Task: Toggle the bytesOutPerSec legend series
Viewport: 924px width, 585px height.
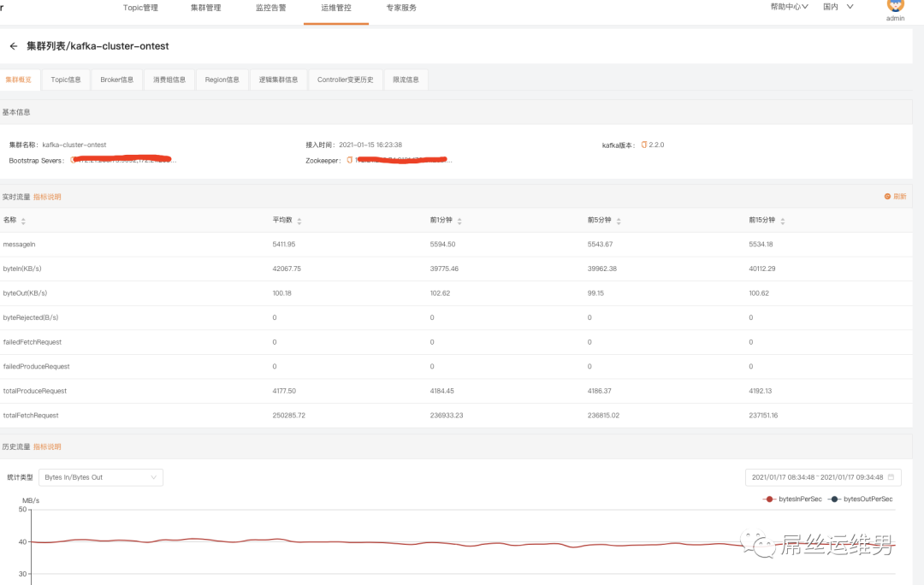Action: pos(861,499)
